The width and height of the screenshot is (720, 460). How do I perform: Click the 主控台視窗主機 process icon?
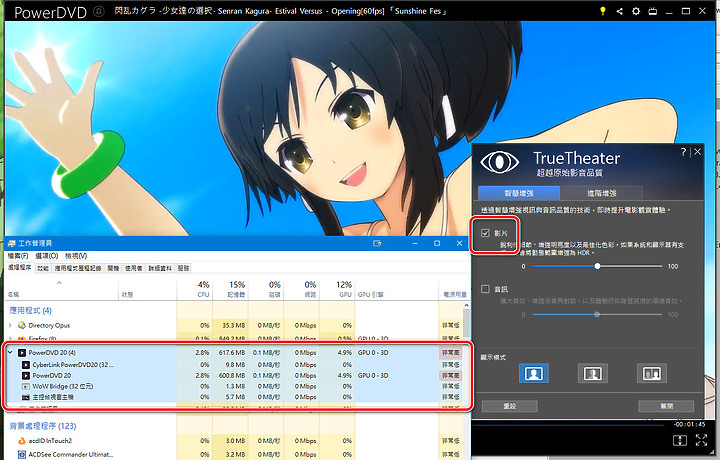pos(26,397)
